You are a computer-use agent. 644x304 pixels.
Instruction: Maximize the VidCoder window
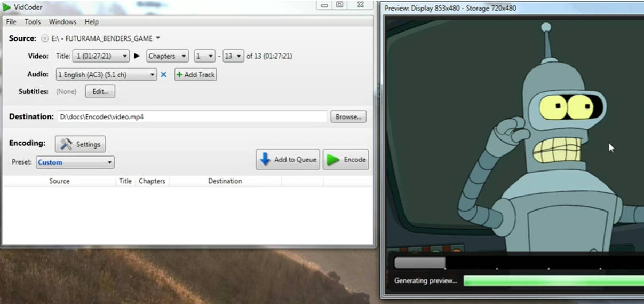point(339,5)
